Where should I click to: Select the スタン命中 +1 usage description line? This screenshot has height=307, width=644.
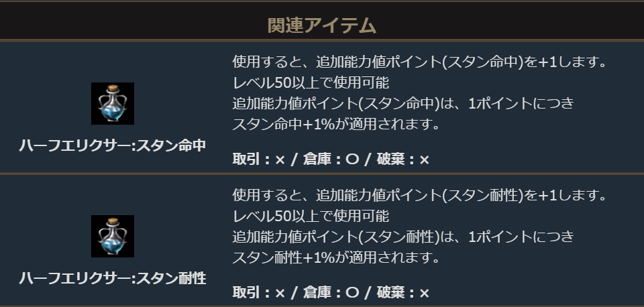[x=419, y=62]
